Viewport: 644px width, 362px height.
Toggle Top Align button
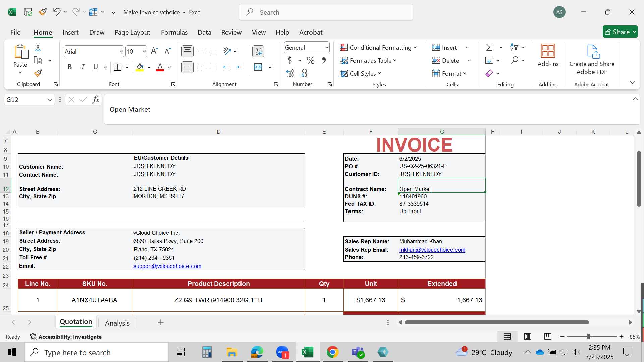[187, 51]
